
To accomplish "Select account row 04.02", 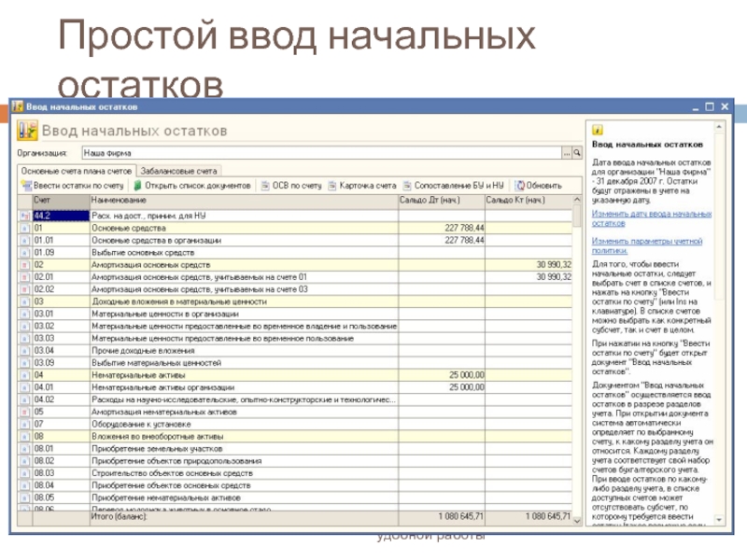I will 295,400.
